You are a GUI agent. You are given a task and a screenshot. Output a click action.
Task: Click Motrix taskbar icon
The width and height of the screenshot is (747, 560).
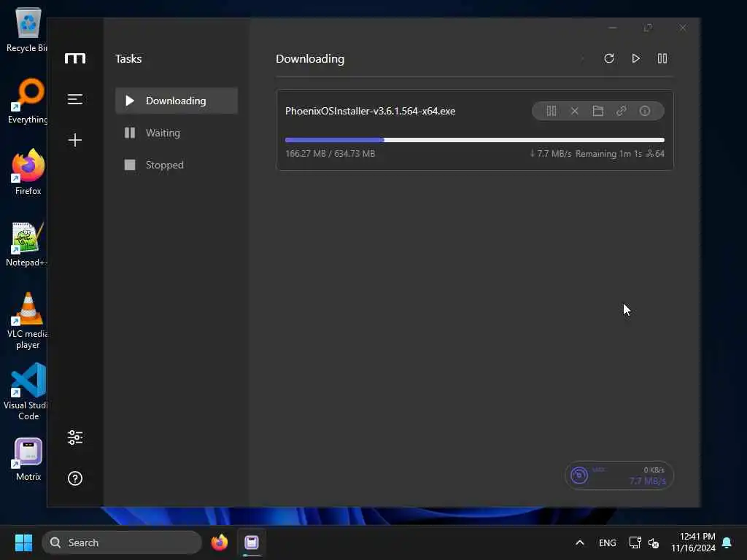coord(252,542)
